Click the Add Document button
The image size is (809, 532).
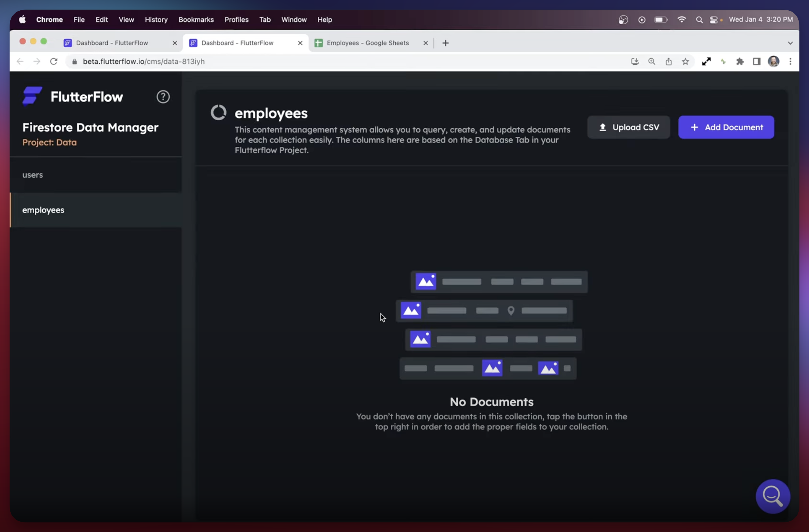point(726,127)
